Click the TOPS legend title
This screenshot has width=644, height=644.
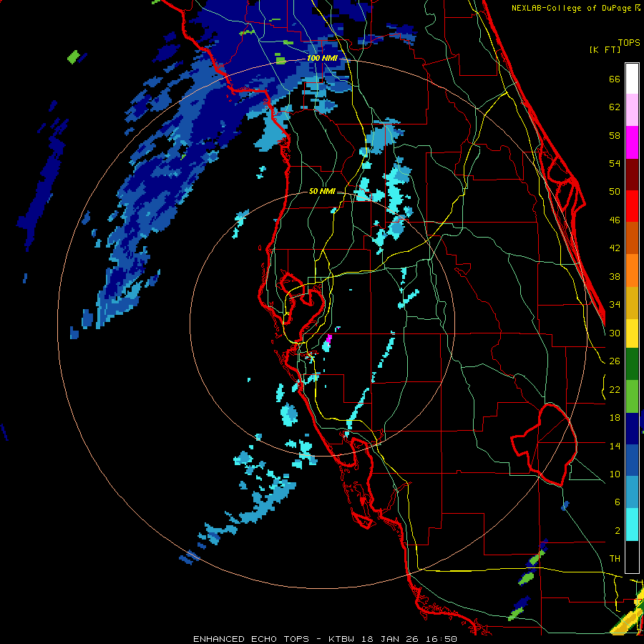[629, 42]
